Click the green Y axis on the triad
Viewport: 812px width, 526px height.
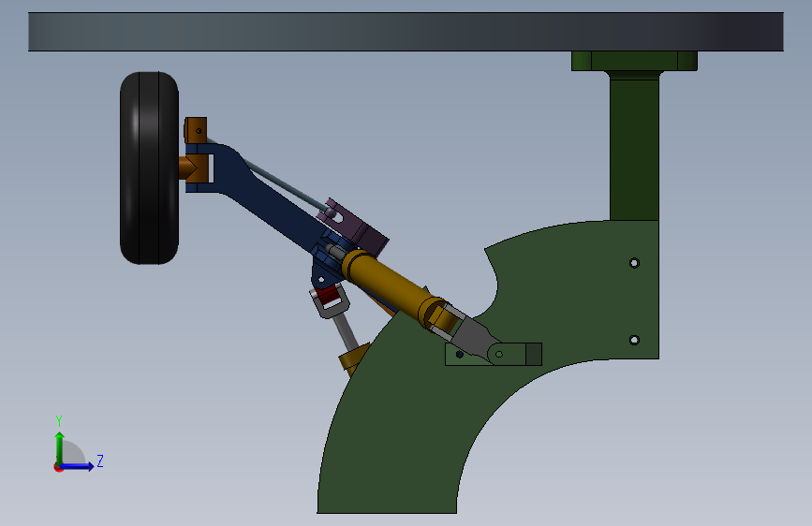(x=60, y=446)
